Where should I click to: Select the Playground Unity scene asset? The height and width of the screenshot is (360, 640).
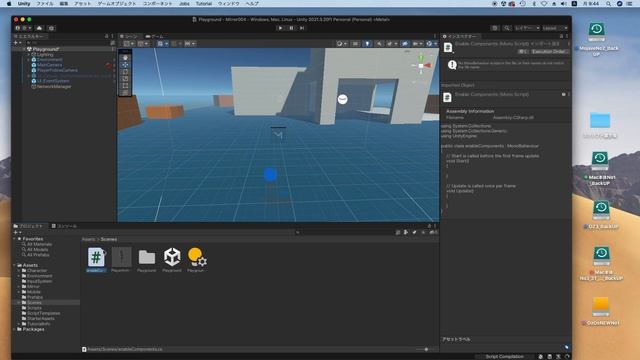point(172,260)
